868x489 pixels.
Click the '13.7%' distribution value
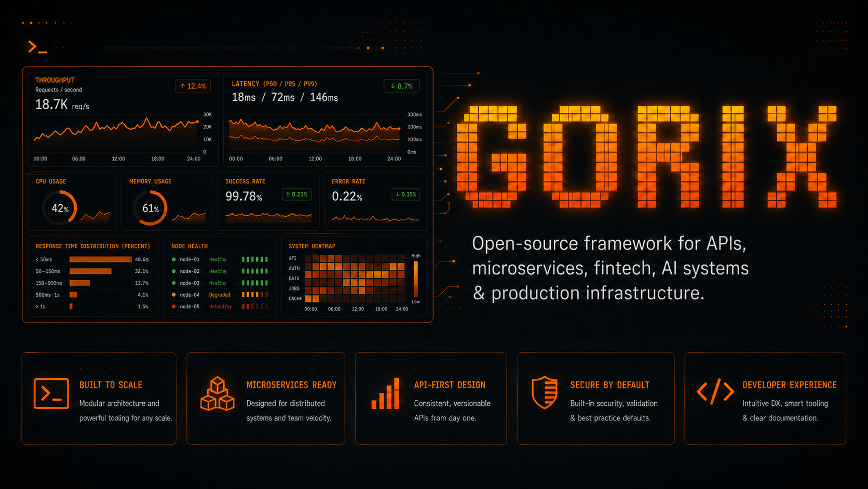point(142,283)
